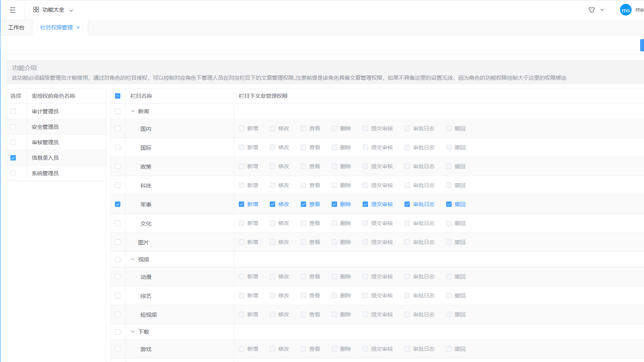This screenshot has width=644, height=362.
Task: Collapse the 下载 category row
Action: click(133, 332)
